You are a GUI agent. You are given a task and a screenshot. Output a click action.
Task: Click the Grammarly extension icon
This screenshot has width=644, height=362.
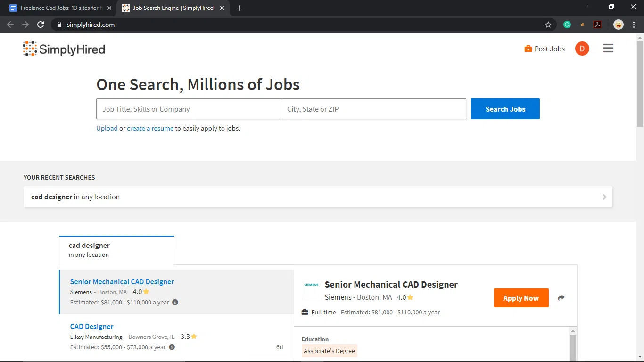click(567, 24)
